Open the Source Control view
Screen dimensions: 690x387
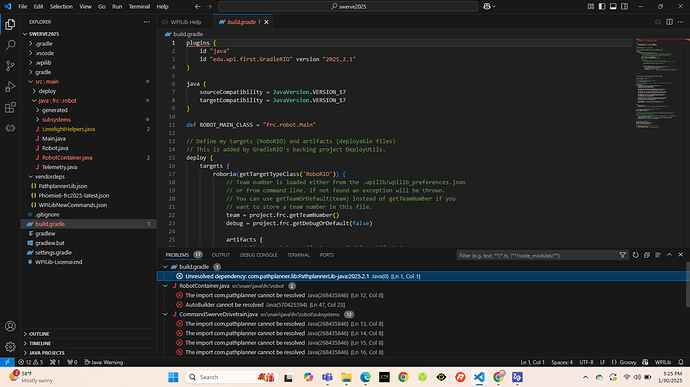click(10, 66)
